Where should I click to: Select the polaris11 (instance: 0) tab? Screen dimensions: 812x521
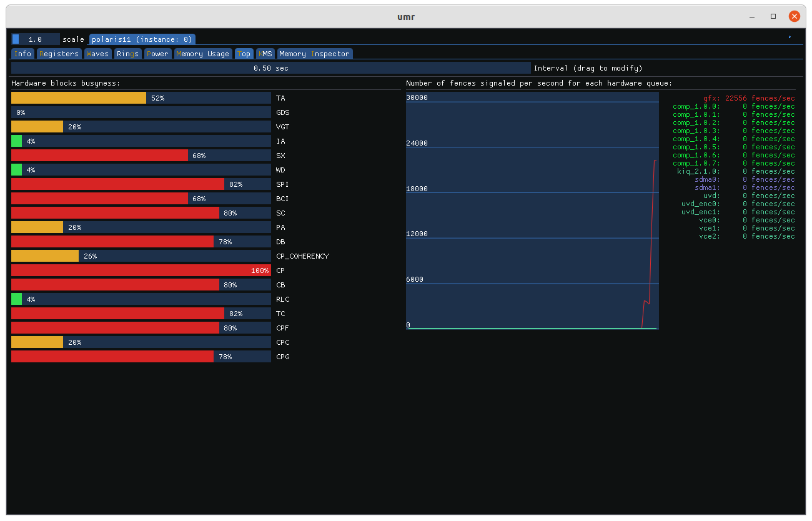click(x=142, y=39)
